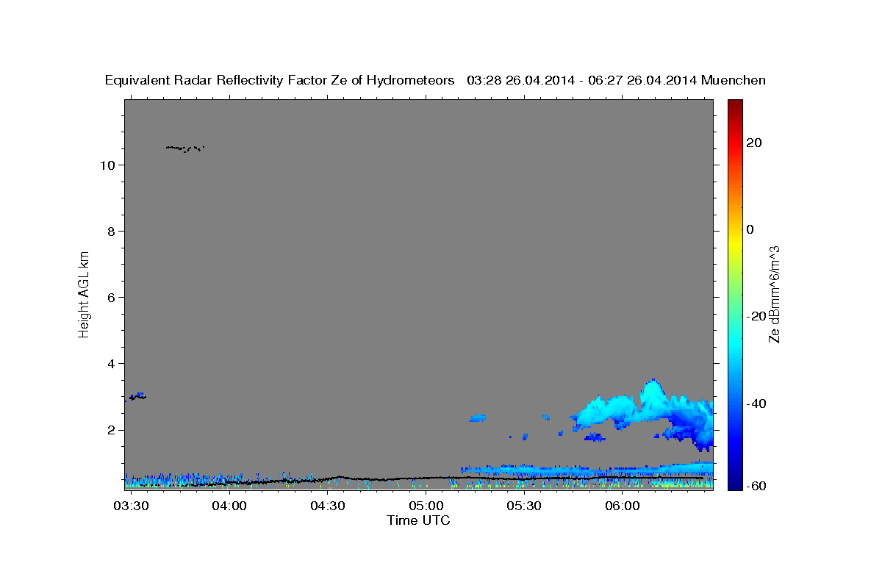882x588 pixels.
Task: Click the 'Time UTC' axis label
Action: [x=418, y=520]
